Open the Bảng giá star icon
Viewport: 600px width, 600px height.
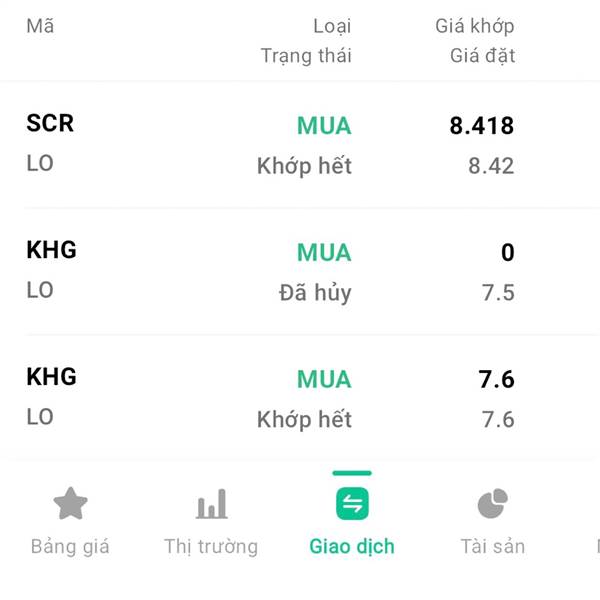[70, 503]
